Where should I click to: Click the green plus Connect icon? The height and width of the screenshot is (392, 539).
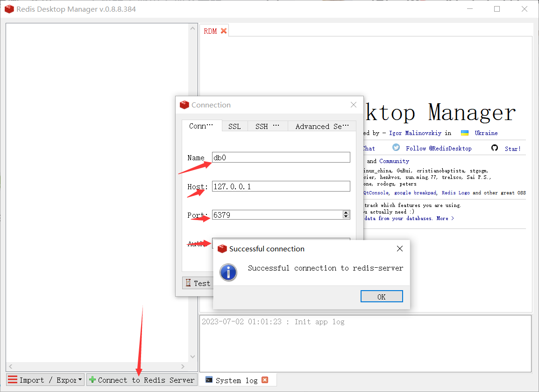pyautogui.click(x=92, y=380)
